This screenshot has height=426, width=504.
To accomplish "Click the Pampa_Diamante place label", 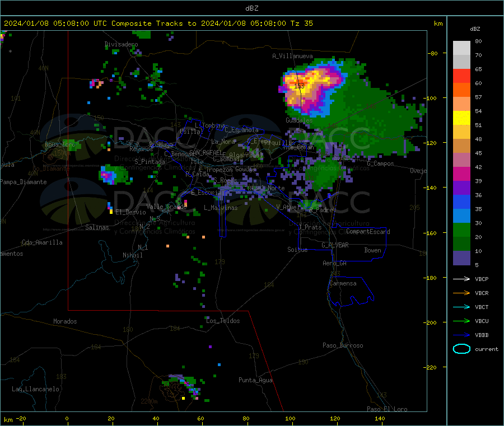I will [x=24, y=182].
